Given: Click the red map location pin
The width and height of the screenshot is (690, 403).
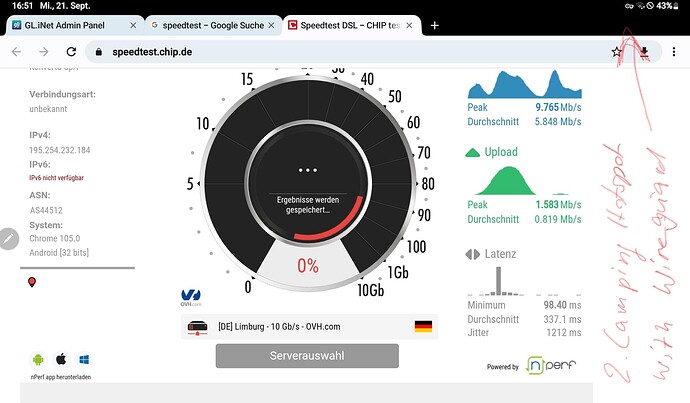Looking at the screenshot, I should tap(32, 283).
